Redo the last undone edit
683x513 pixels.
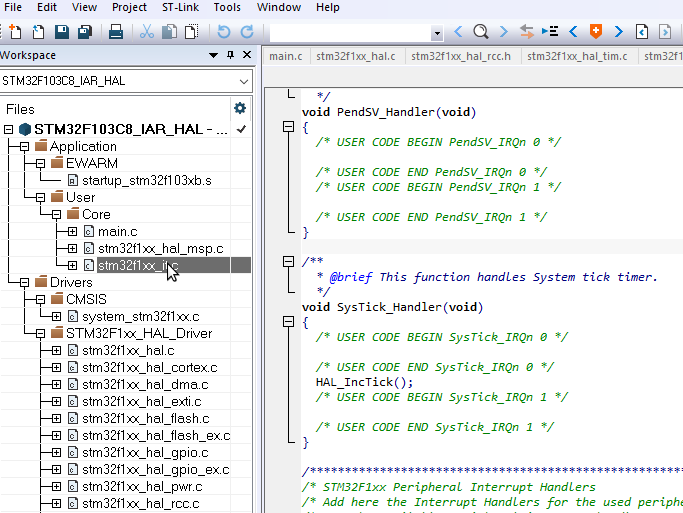coord(247,32)
